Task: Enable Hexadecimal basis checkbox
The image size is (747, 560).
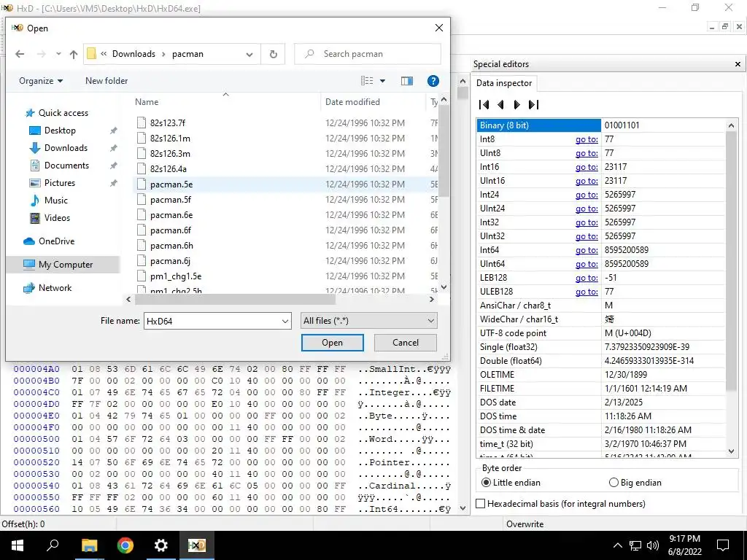Action: (x=481, y=504)
